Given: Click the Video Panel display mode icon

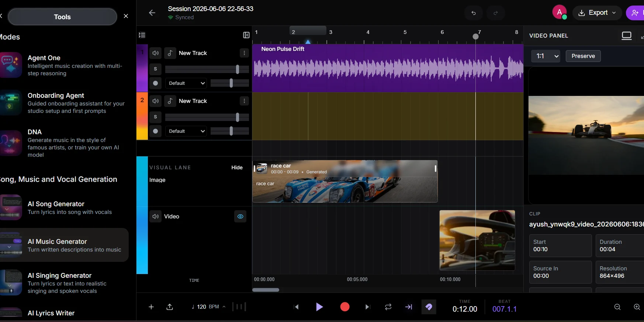Looking at the screenshot, I should click(x=627, y=36).
